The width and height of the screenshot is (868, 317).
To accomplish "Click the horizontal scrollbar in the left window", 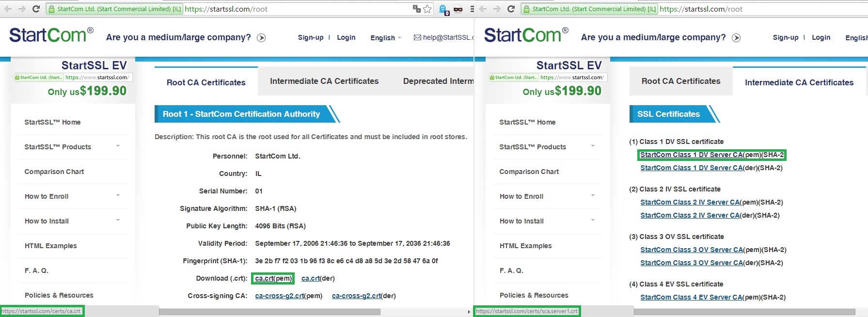I will tap(269, 312).
